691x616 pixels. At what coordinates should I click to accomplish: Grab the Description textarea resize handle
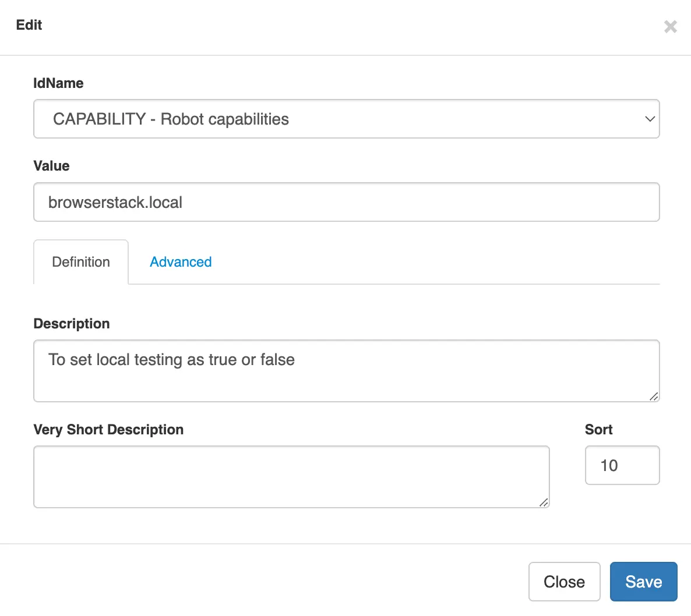(x=654, y=396)
